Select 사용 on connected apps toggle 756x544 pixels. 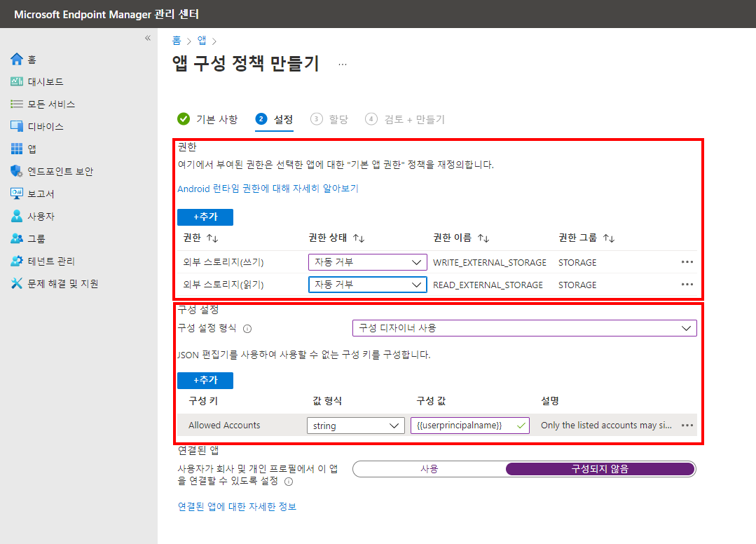[x=429, y=469]
